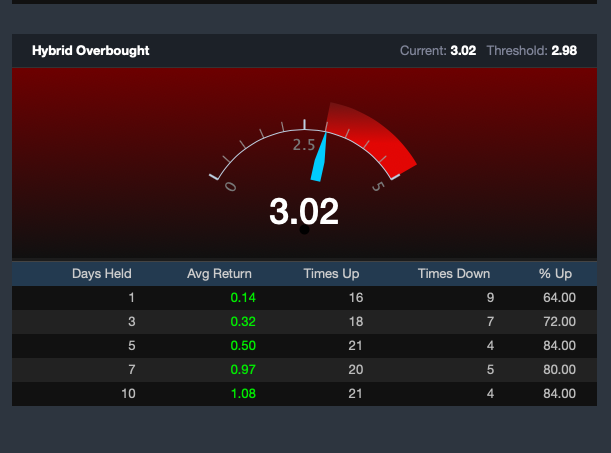
Task: Click the 0 label at the gauge start
Action: pos(230,187)
